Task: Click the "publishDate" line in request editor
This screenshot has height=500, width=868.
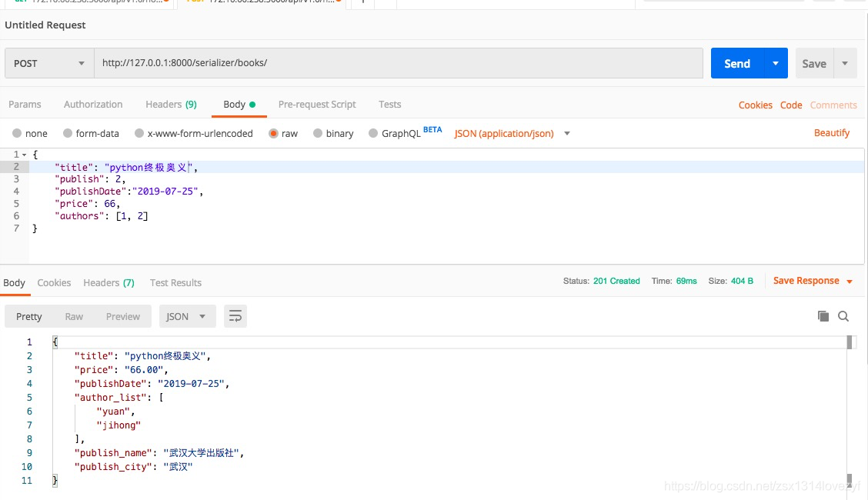Action: point(129,192)
